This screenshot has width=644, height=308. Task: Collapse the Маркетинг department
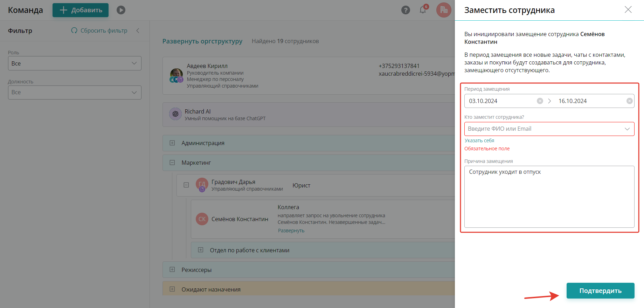point(172,163)
